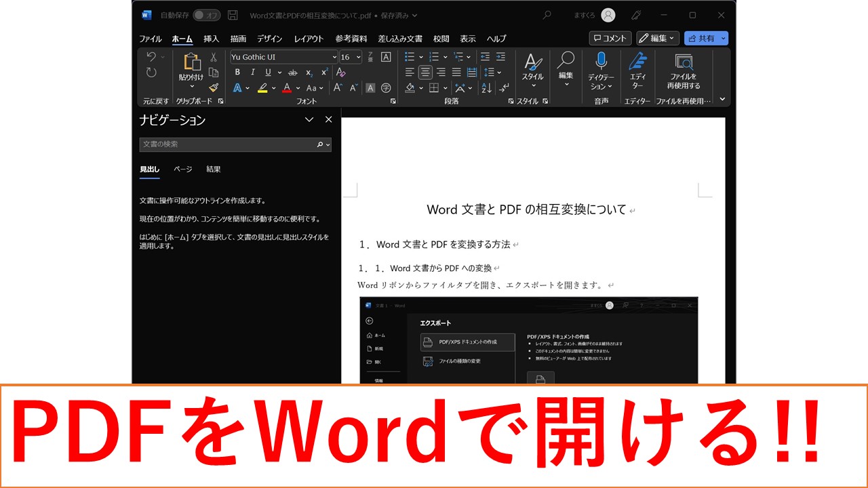Click the Cut scissors icon
Viewport: 868px width, 488px height.
214,57
